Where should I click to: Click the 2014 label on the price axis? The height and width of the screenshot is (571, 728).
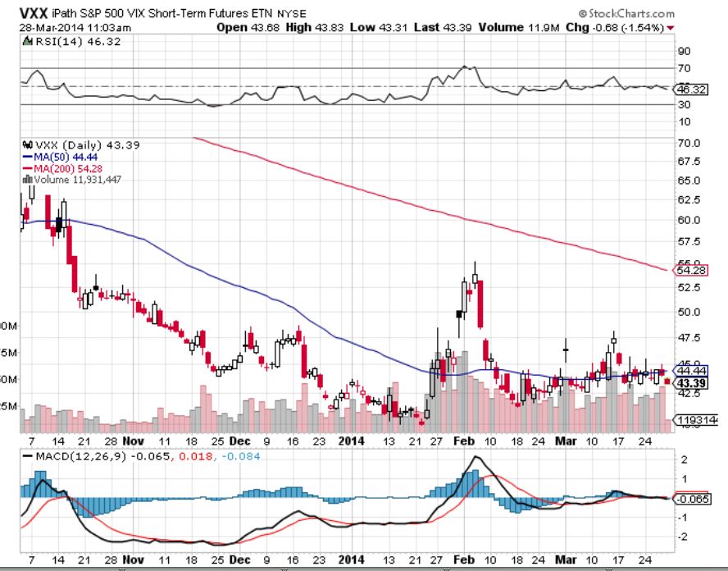click(x=353, y=440)
